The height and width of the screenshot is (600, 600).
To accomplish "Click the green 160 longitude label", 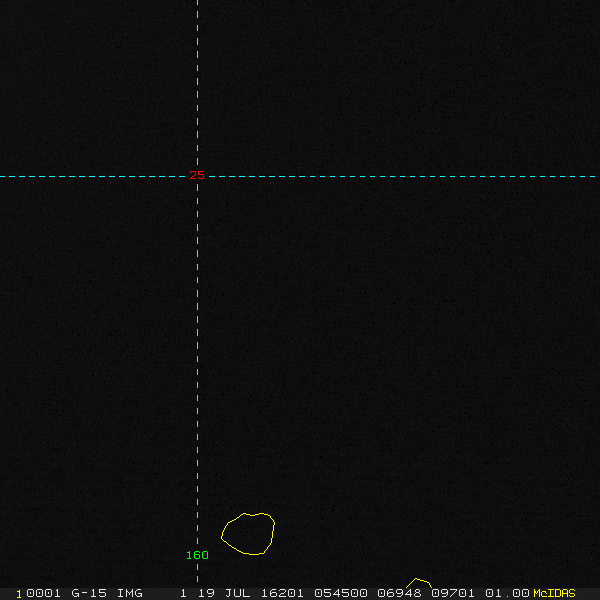I will point(197,555).
